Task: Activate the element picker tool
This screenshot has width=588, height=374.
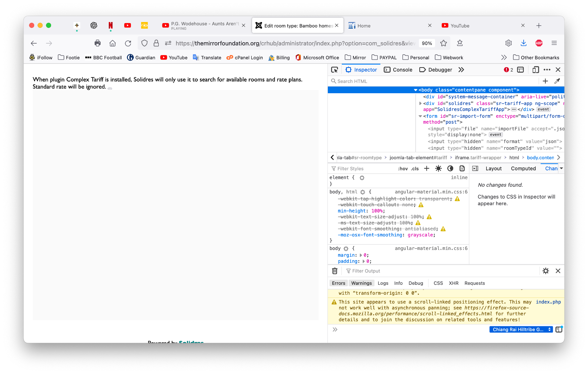Action: click(334, 70)
